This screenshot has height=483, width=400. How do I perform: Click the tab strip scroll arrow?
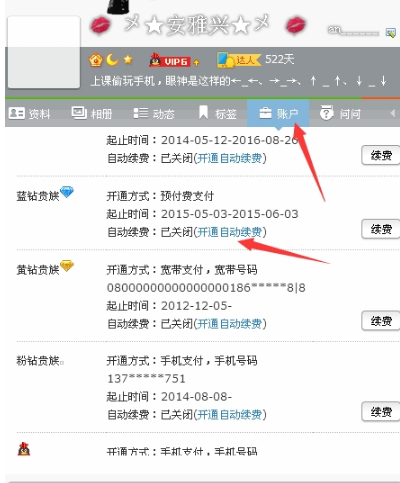point(393,114)
